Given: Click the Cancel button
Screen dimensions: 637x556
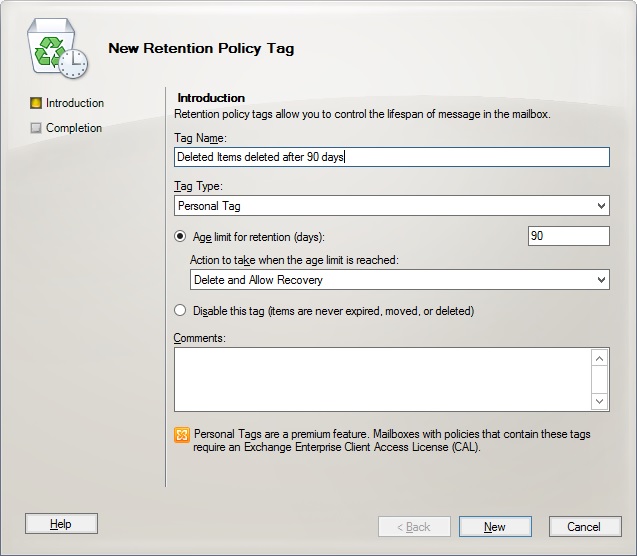Looking at the screenshot, I should (x=585, y=527).
